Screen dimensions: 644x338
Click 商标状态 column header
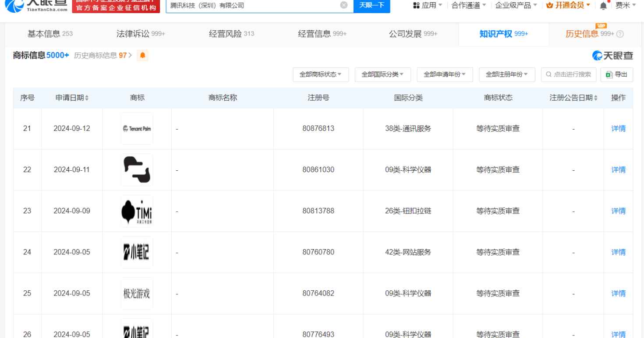(x=498, y=98)
